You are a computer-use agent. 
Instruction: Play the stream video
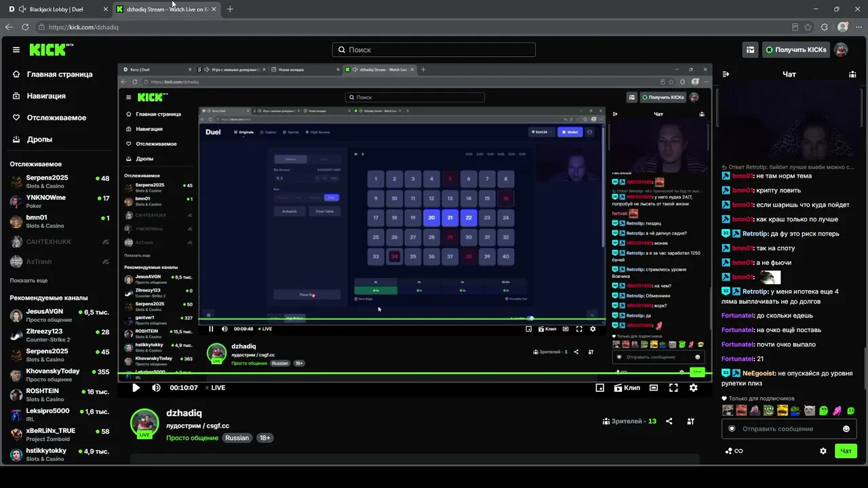[x=136, y=388]
